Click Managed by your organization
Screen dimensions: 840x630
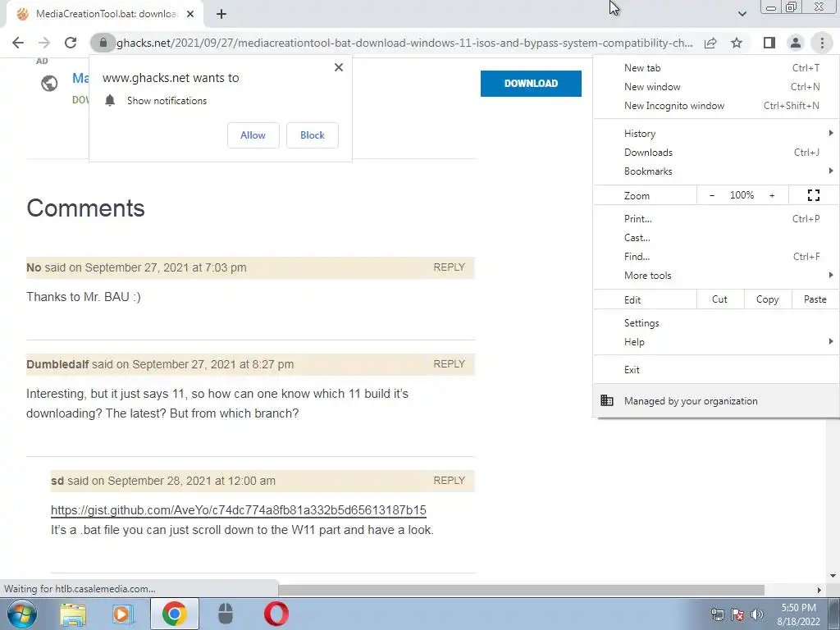tap(716, 400)
